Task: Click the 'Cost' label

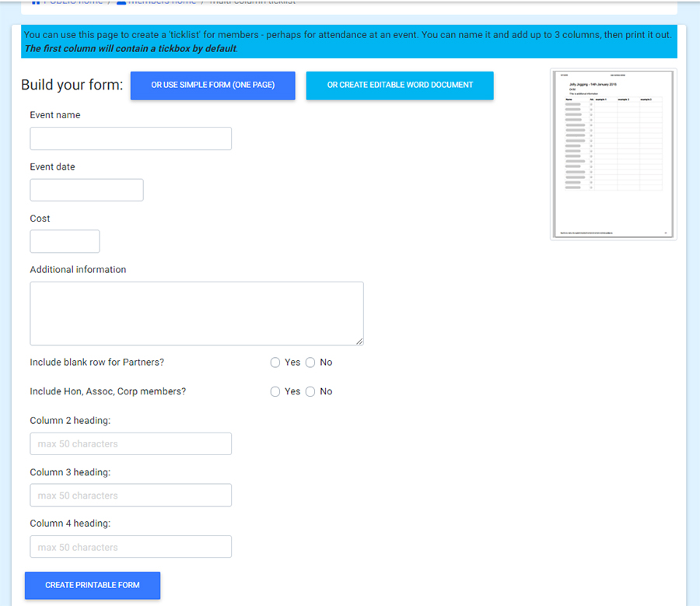Action: click(40, 219)
